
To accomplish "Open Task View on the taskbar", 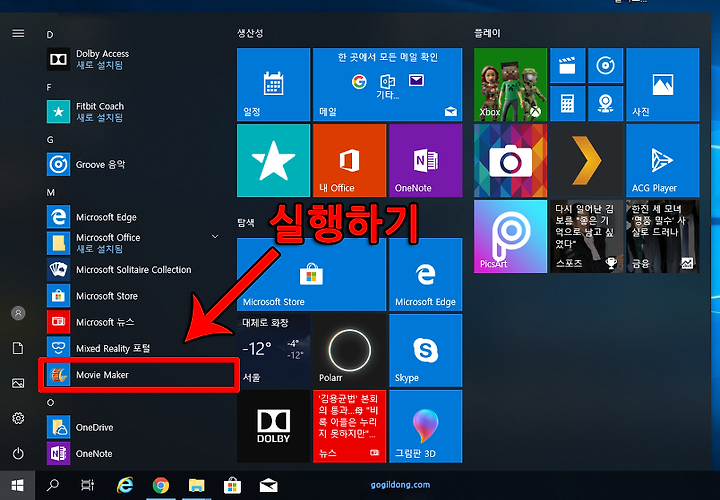I will tap(87, 485).
